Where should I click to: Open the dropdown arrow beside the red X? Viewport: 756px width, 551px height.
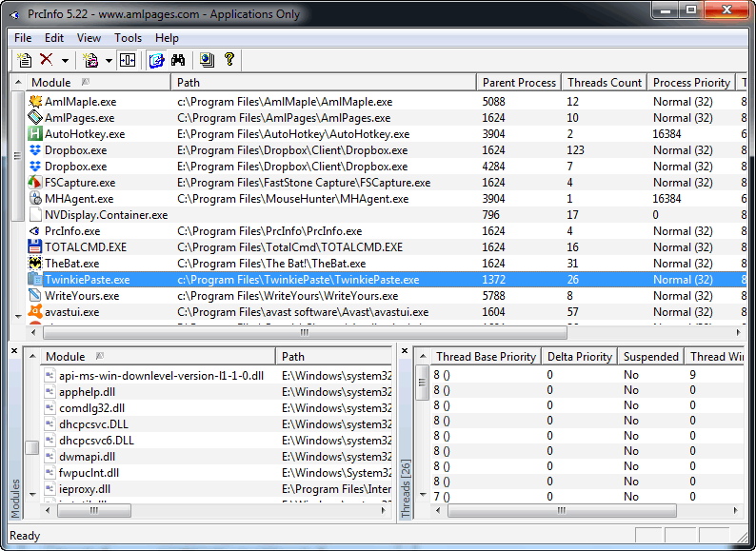coord(65,61)
